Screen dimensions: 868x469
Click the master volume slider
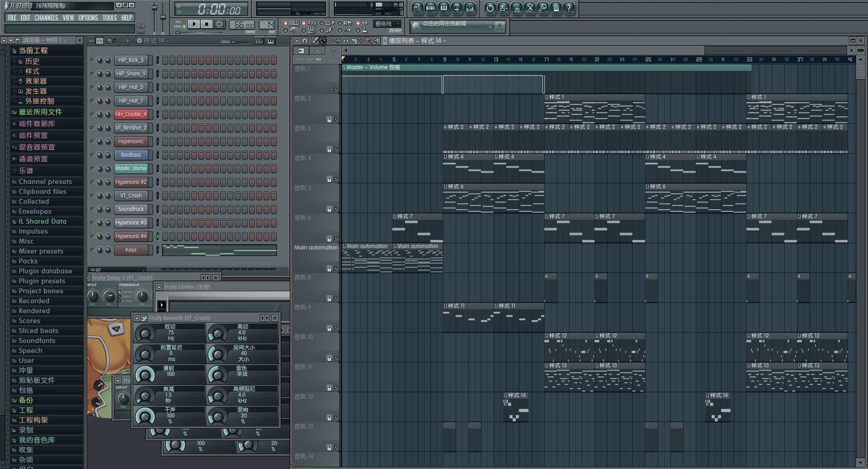tap(154, 17)
